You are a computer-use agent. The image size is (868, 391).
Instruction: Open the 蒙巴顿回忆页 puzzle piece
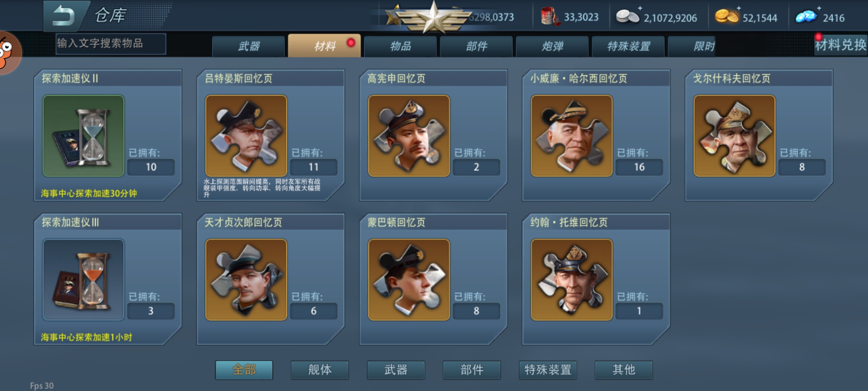(x=409, y=279)
